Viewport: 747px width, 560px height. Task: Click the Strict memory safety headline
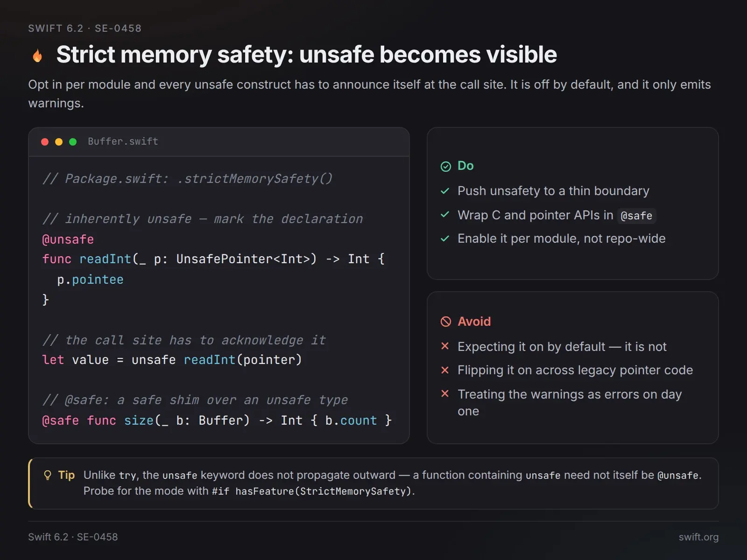click(x=307, y=54)
